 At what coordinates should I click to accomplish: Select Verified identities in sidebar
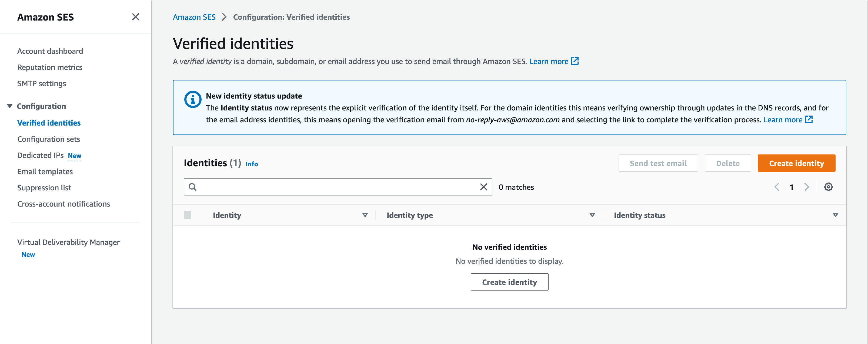[49, 123]
